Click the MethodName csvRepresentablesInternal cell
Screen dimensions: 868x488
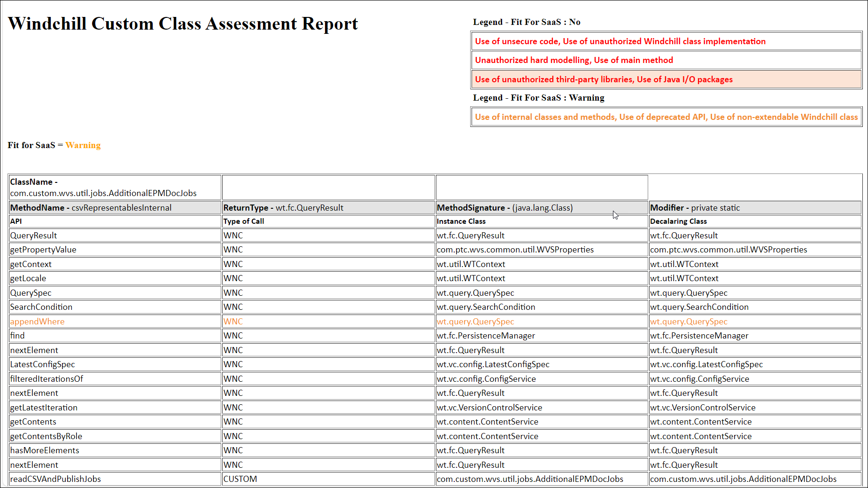[115, 208]
